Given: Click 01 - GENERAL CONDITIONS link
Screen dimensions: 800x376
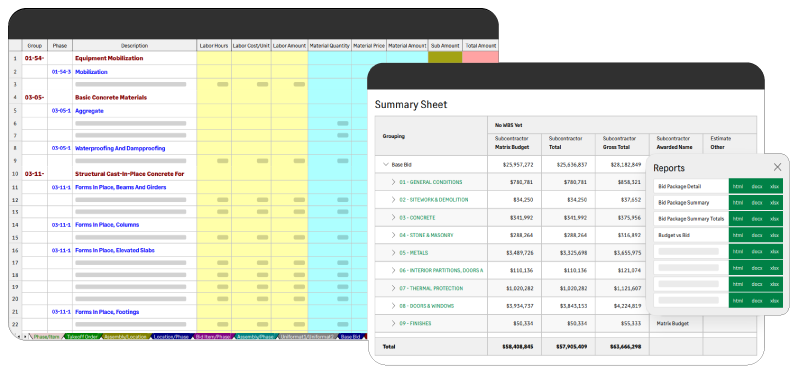Looking at the screenshot, I should click(x=431, y=182).
